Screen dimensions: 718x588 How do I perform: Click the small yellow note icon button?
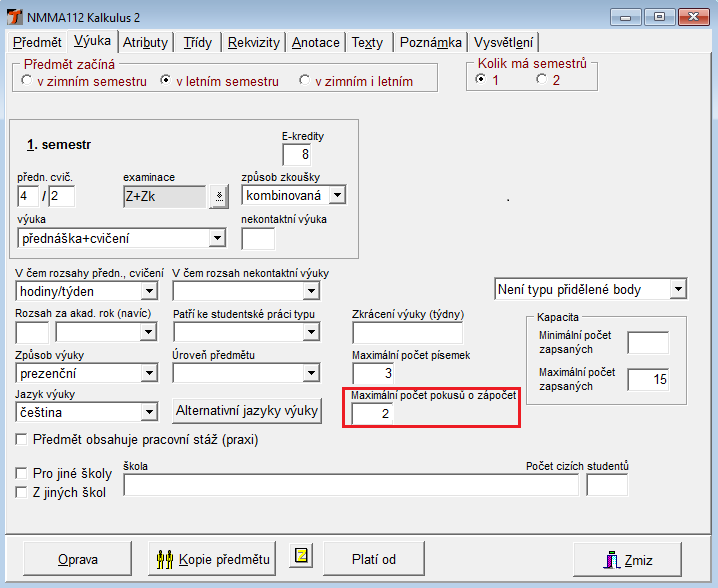point(300,556)
